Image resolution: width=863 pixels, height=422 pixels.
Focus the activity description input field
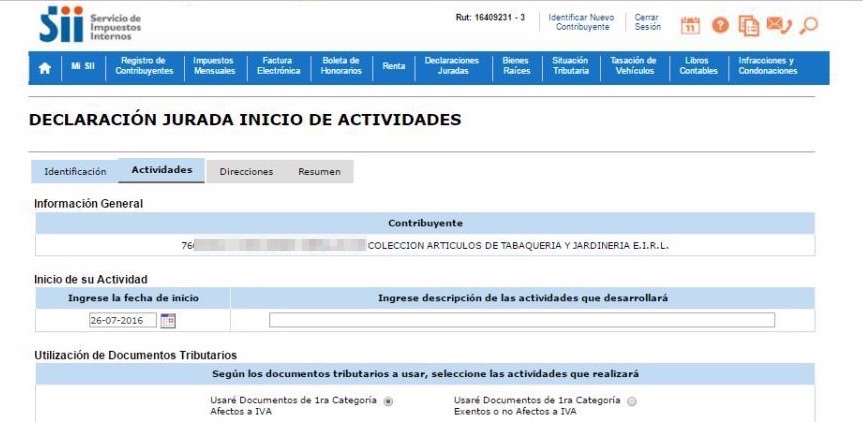(x=522, y=320)
